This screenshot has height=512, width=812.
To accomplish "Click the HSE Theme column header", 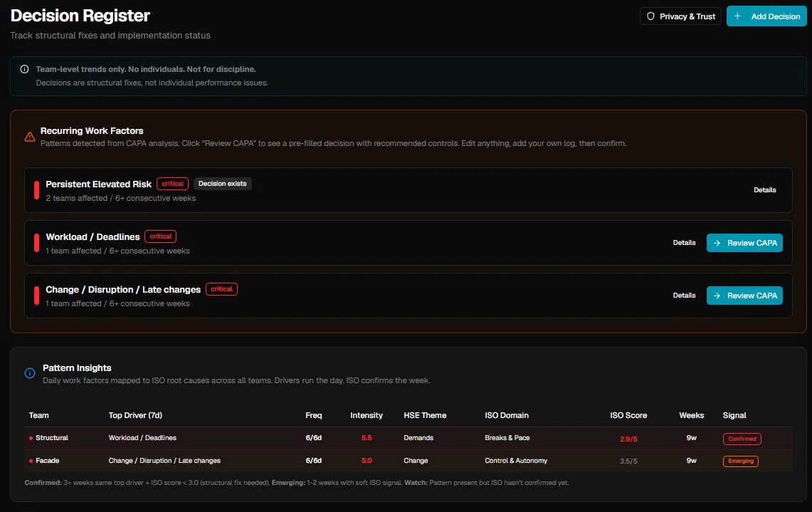I will 425,416.
